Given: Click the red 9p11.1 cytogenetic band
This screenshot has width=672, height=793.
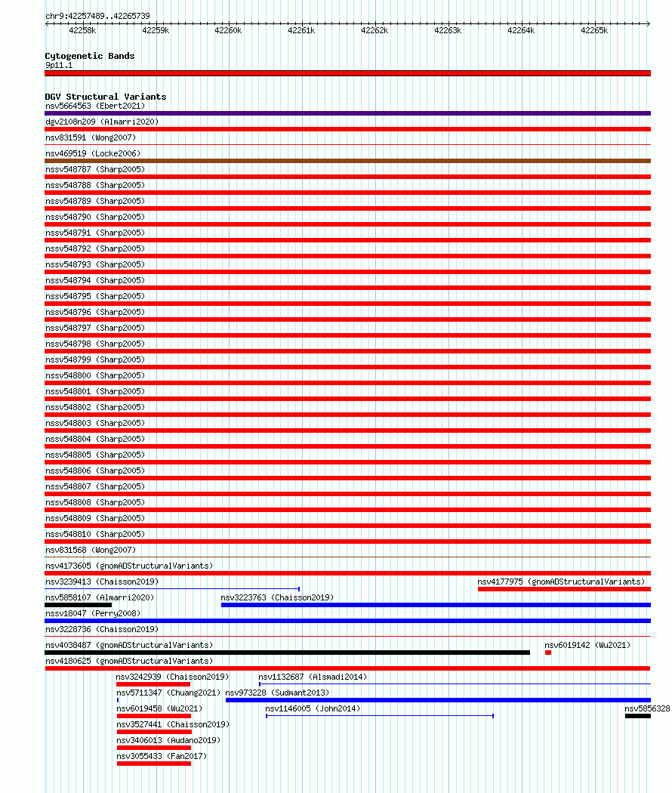Looking at the screenshot, I should point(347,73).
